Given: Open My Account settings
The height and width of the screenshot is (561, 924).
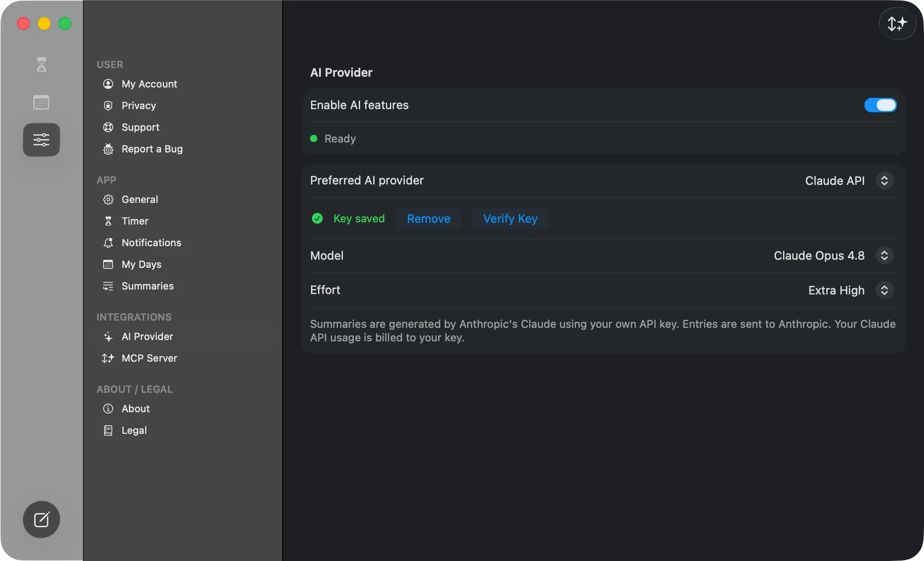Looking at the screenshot, I should point(149,84).
